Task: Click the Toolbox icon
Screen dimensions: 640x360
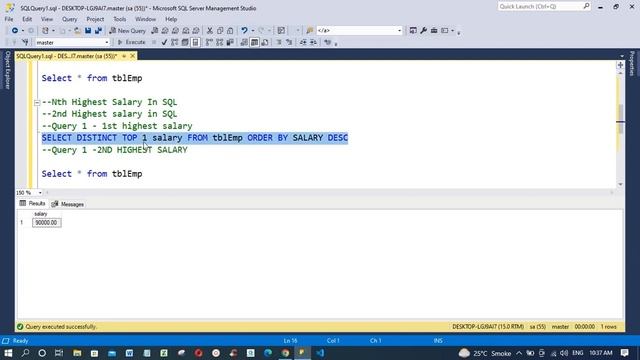Action: click(434, 31)
